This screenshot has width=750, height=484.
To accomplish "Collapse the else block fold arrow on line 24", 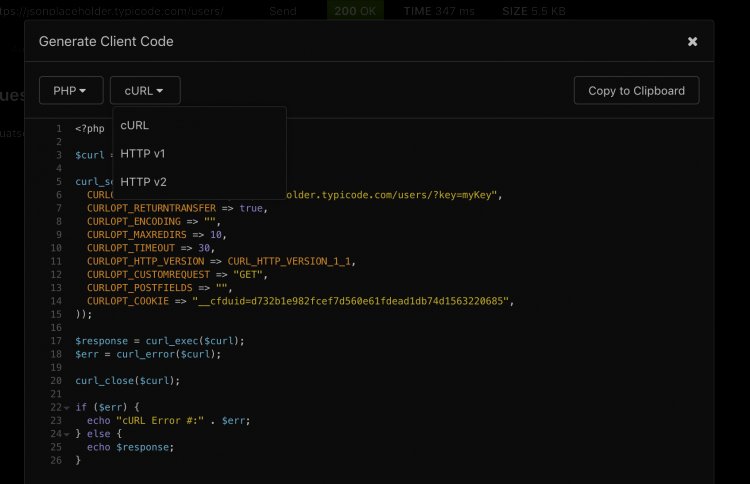I will pyautogui.click(x=66, y=434).
